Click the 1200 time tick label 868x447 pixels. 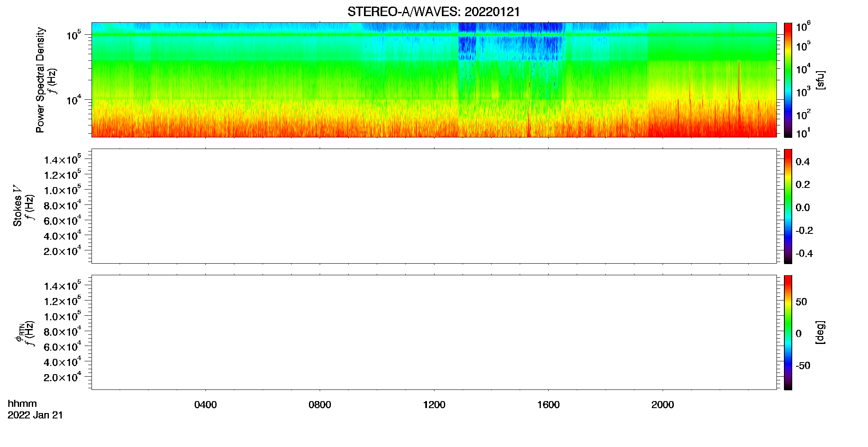click(434, 405)
